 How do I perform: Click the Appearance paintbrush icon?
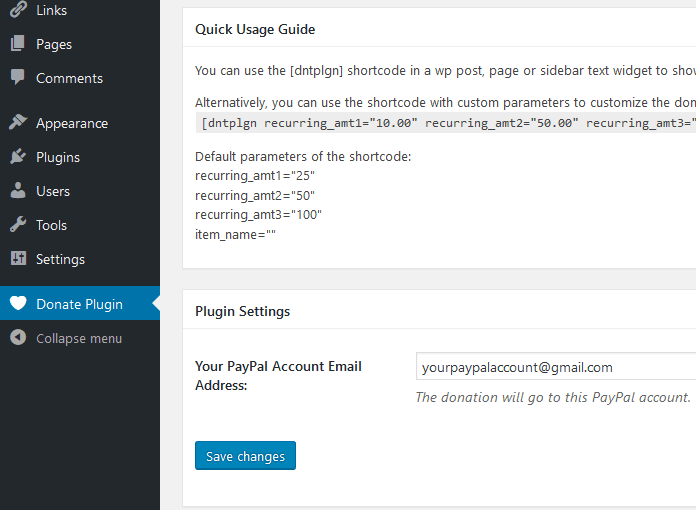coord(18,123)
